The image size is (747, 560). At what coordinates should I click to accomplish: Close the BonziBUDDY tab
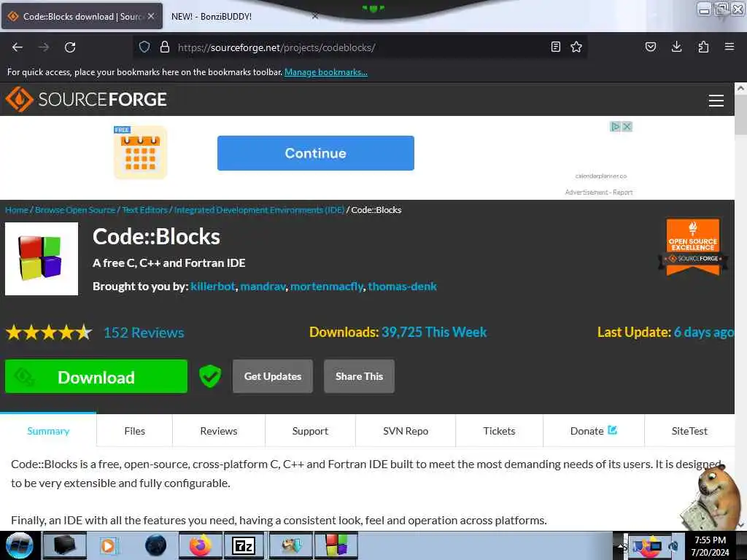click(315, 16)
